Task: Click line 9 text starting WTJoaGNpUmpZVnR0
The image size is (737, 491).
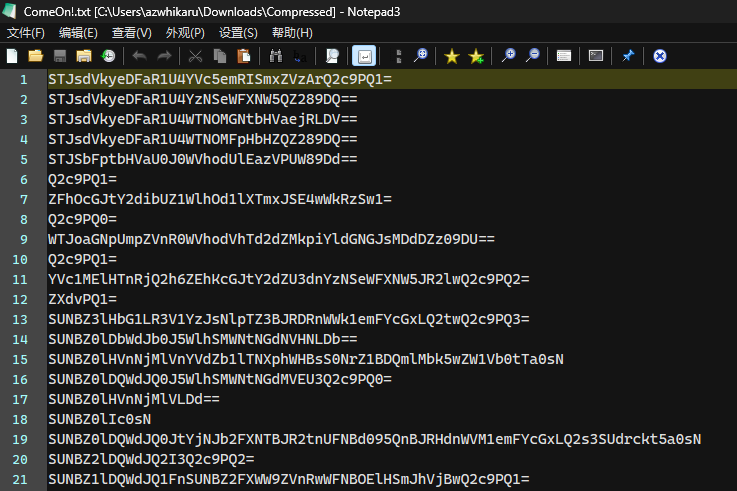Action: (x=271, y=239)
